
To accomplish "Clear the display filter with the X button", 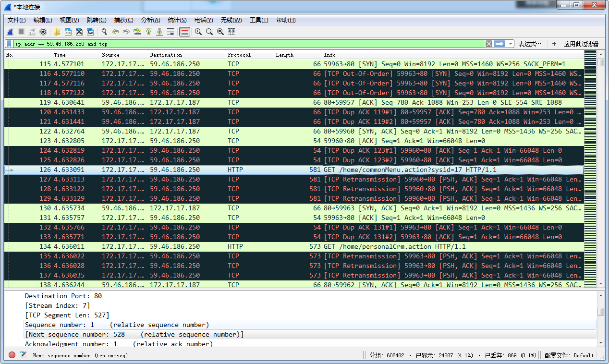I will pyautogui.click(x=488, y=44).
